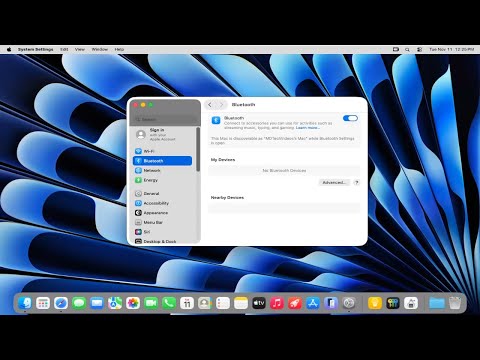Select Bluetooth in the sidebar

click(162, 161)
